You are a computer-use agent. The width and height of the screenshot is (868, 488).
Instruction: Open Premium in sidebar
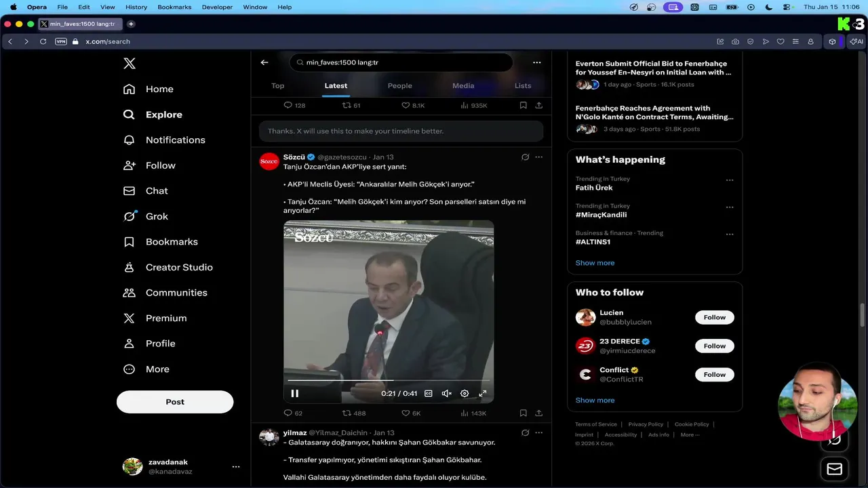[155, 318]
